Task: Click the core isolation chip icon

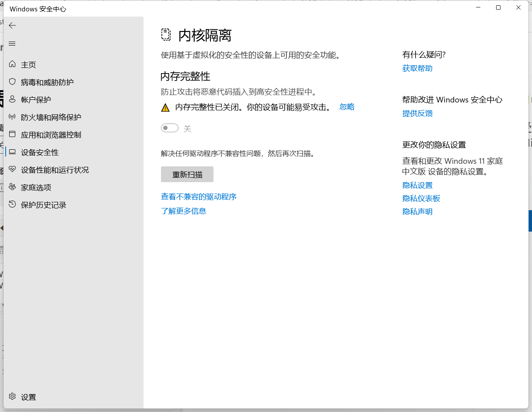Action: (x=166, y=35)
